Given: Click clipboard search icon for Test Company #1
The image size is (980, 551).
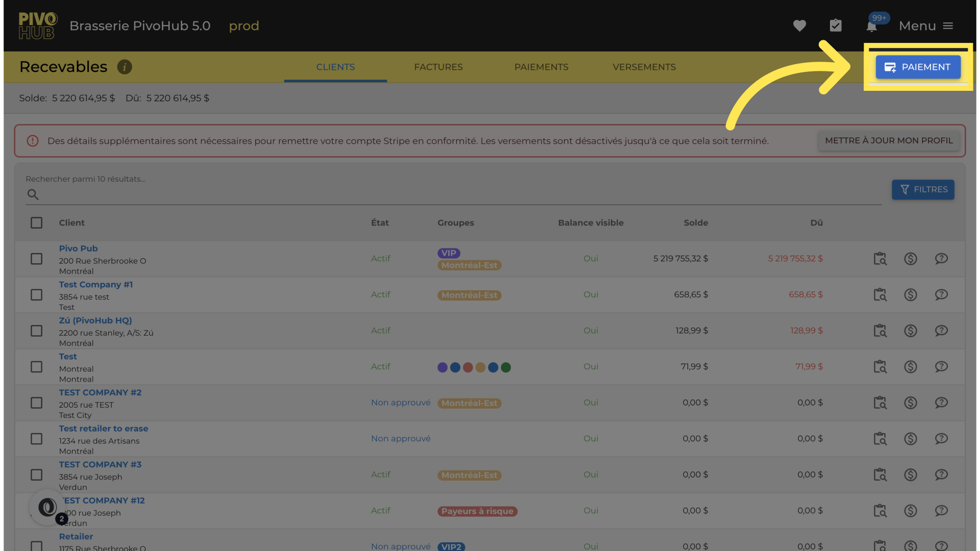Looking at the screenshot, I should pyautogui.click(x=880, y=295).
